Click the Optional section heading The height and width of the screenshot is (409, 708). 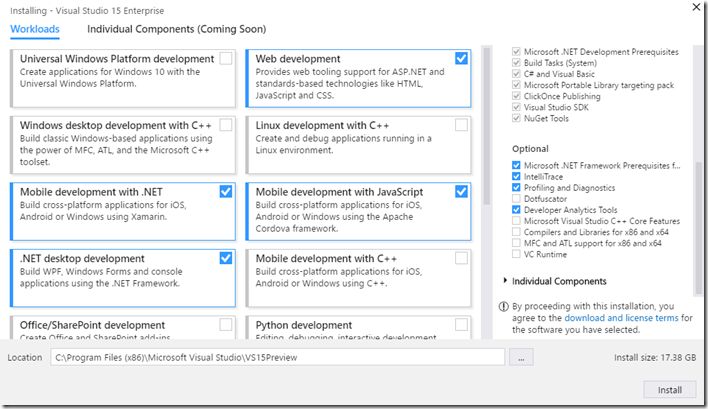pyautogui.click(x=530, y=149)
